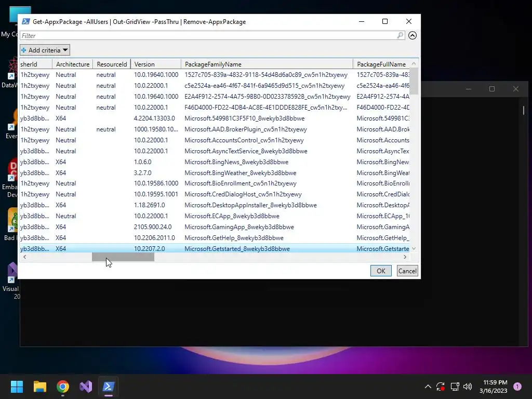The image size is (532, 399).
Task: Select the Microsoft.BingNews_8wekyb3d8bbwe row
Action: pos(215,162)
